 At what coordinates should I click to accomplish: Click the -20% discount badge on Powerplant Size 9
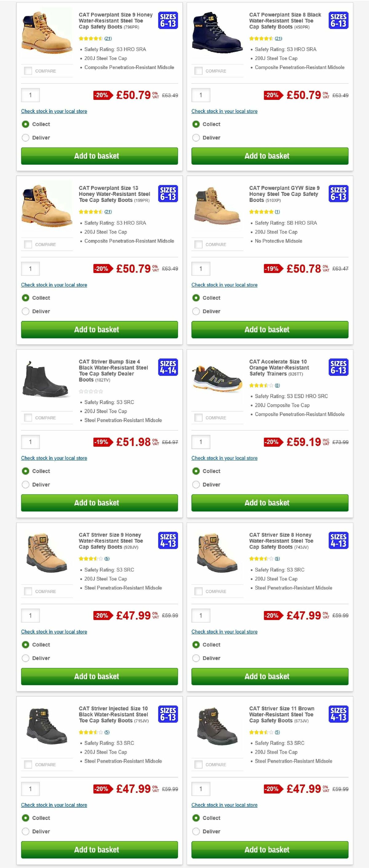102,95
